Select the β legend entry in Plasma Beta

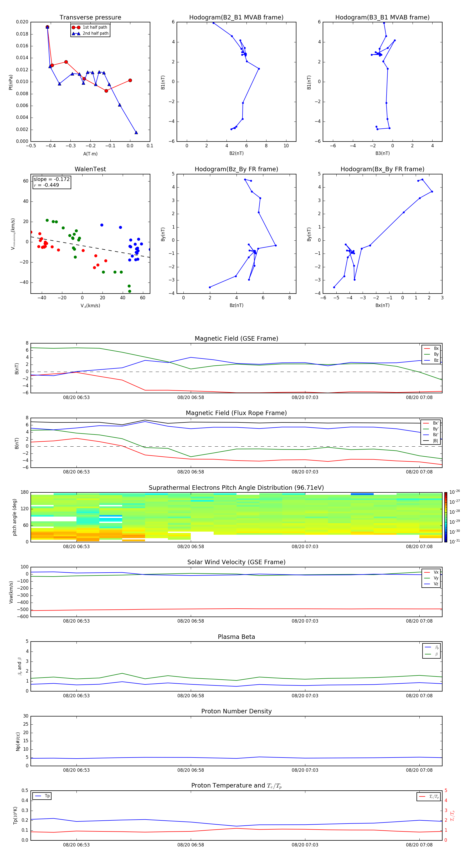pos(431,654)
